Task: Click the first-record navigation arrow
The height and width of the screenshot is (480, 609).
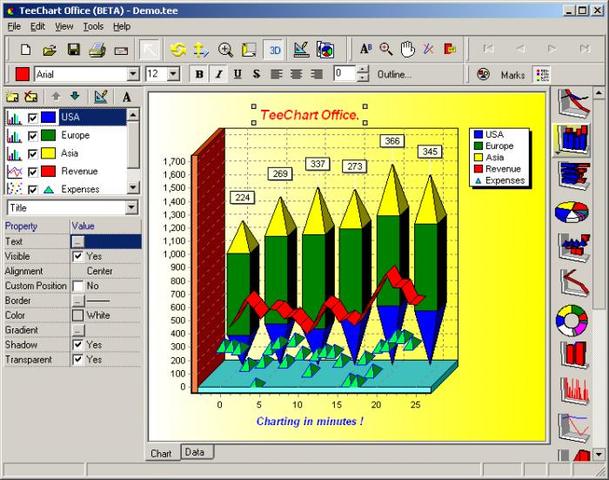Action: pyautogui.click(x=488, y=49)
